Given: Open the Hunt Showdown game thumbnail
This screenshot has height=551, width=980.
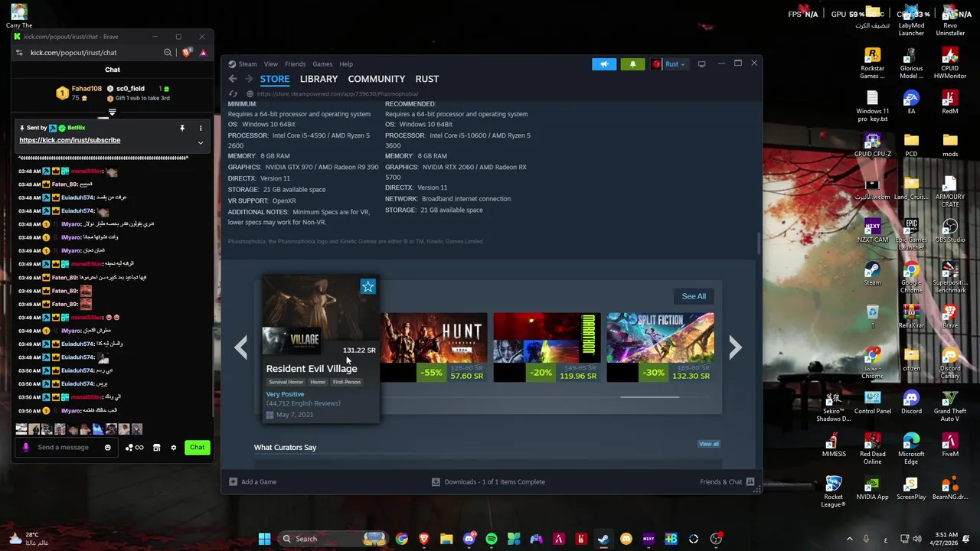Looking at the screenshot, I should click(434, 337).
